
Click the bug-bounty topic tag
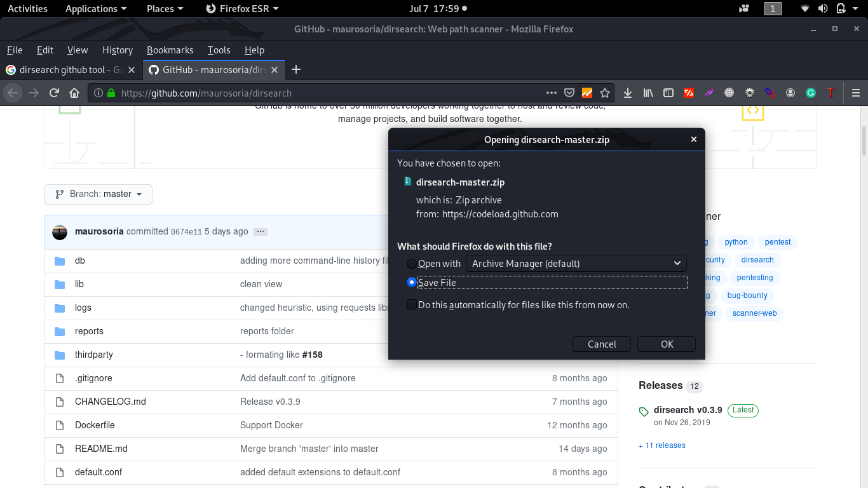[747, 295]
